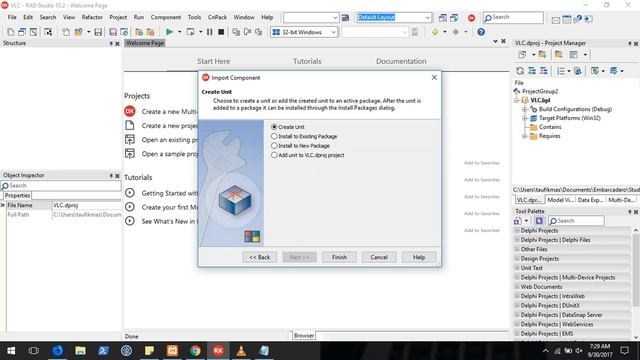
Task: Expand the Unit Test palette category
Action: 517,268
